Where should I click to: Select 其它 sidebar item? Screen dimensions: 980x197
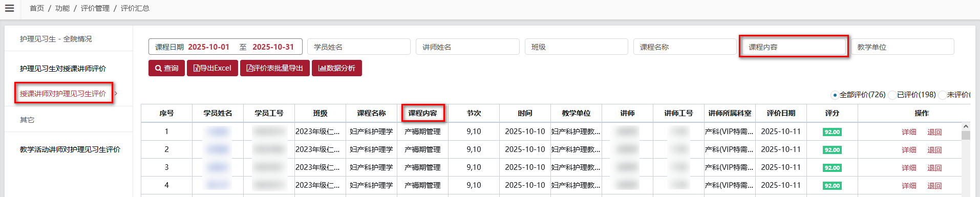(x=27, y=120)
